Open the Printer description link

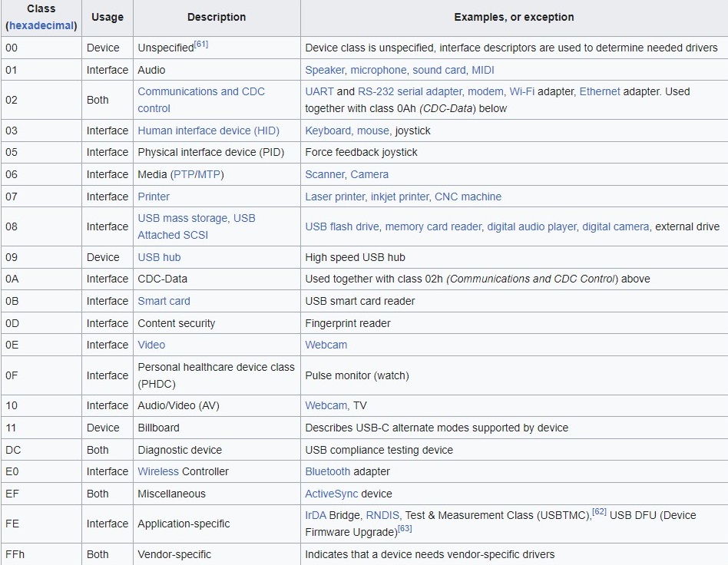pos(154,197)
